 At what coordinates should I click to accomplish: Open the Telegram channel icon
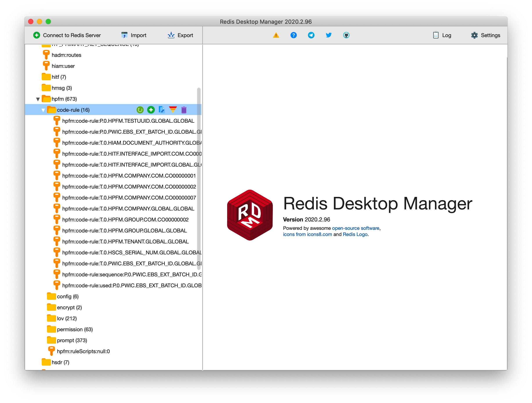pos(311,35)
